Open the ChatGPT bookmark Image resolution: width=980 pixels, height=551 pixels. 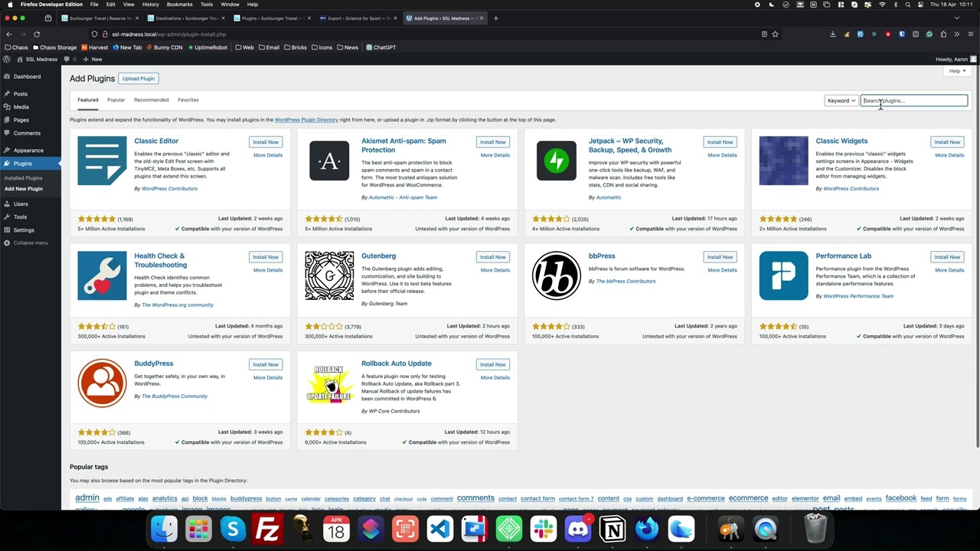(381, 47)
